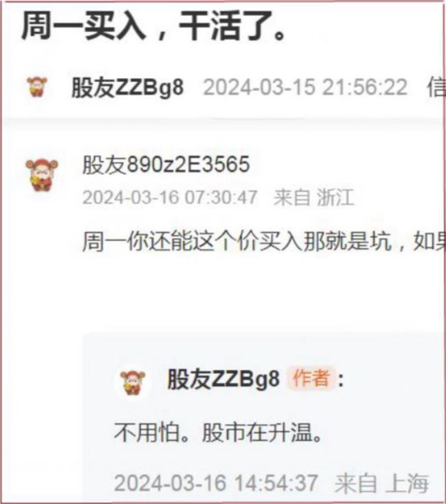Screen dimensions: 446x504
Task: Click the reply text 不用怕。股市在升温。
Action: coord(218,433)
